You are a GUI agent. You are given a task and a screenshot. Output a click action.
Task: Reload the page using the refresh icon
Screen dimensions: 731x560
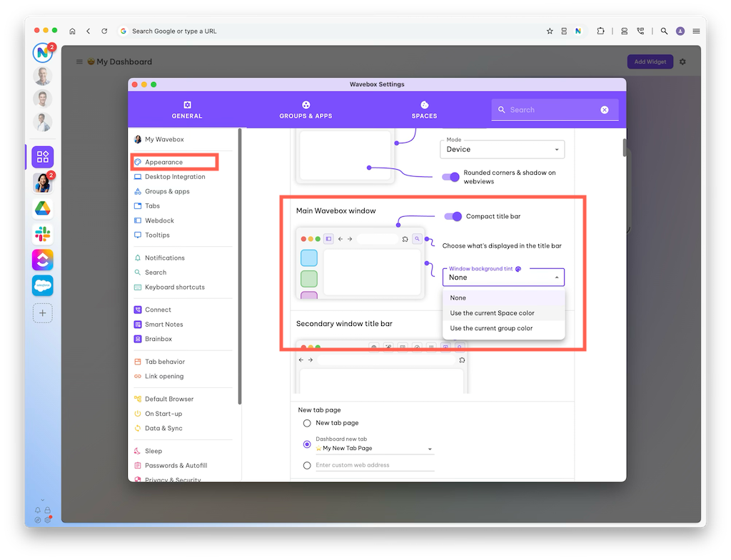[104, 31]
